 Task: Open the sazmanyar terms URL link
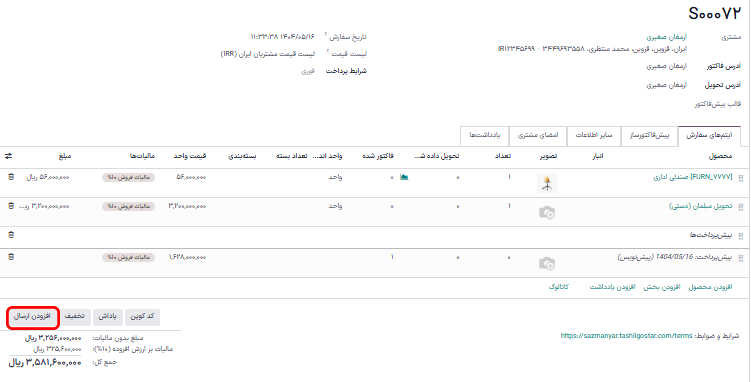coord(626,336)
